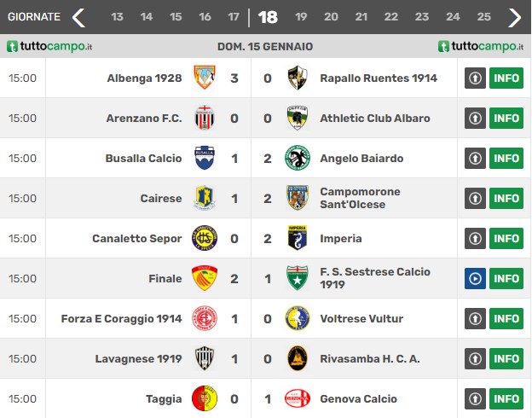This screenshot has height=418, width=532.
Task: Open INFO for Arenzano F.C. match
Action: point(506,119)
